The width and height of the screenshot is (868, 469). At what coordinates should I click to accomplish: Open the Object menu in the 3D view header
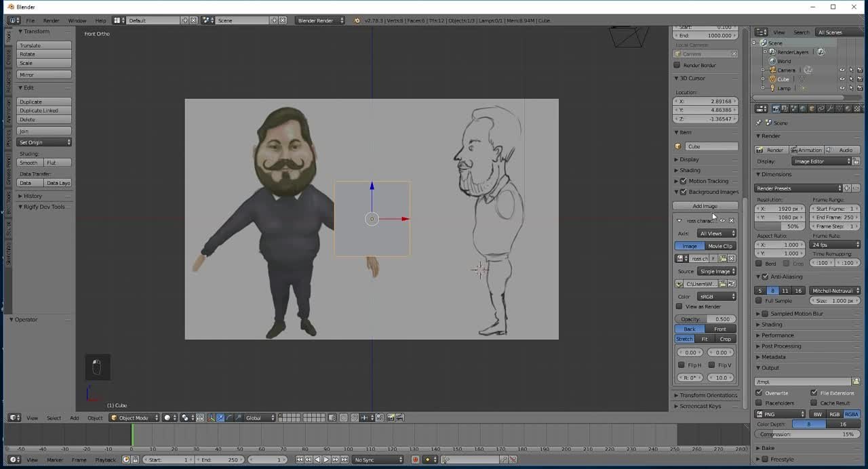(95, 417)
